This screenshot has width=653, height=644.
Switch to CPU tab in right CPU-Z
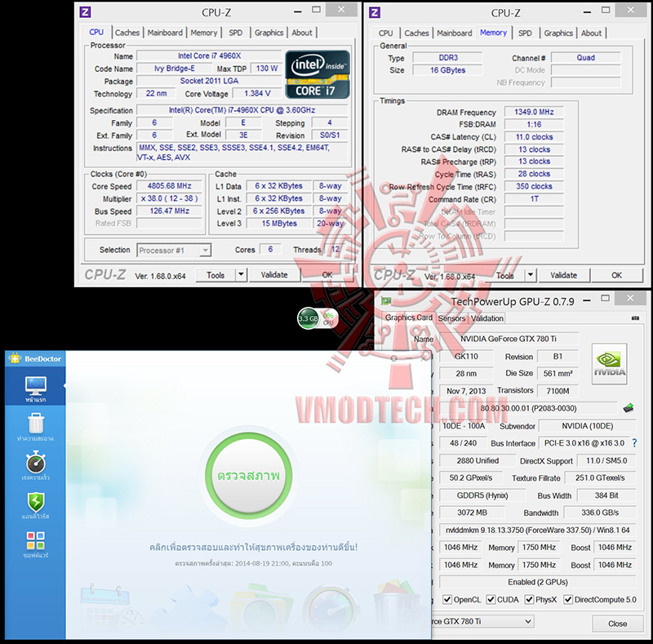click(385, 33)
